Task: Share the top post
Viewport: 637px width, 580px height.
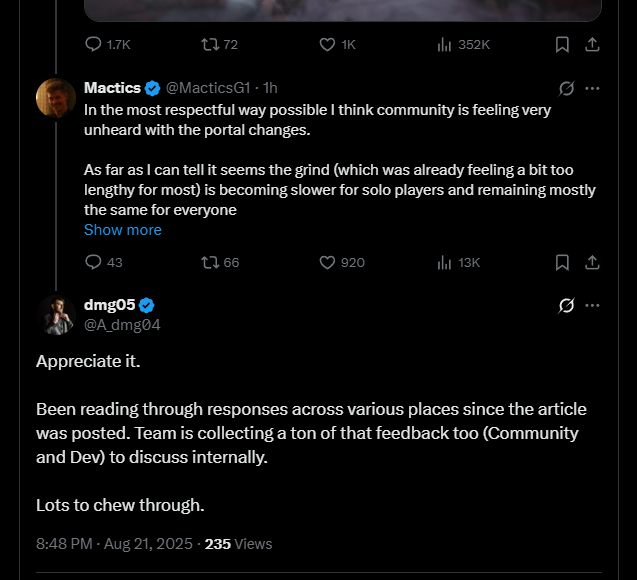Action: [592, 44]
